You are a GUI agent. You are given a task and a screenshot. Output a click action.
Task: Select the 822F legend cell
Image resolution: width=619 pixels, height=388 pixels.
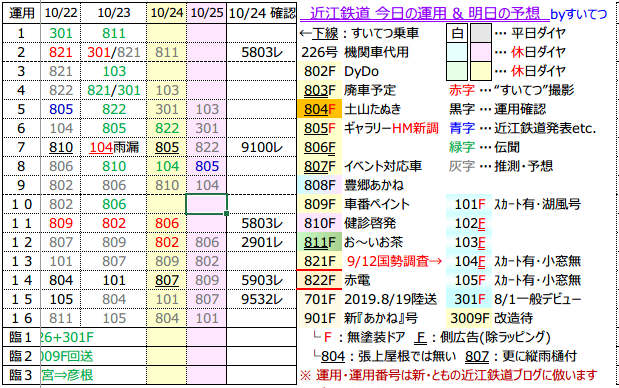[319, 280]
